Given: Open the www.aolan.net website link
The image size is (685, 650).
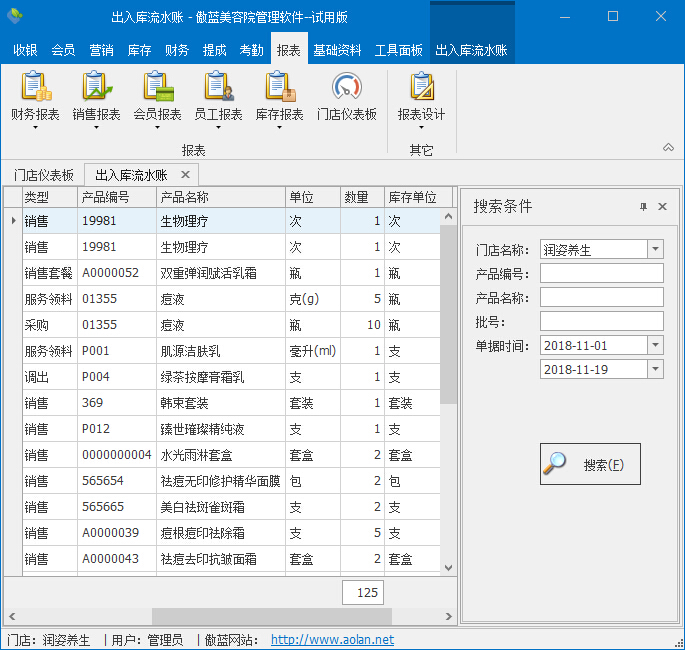Looking at the screenshot, I should pos(332,640).
